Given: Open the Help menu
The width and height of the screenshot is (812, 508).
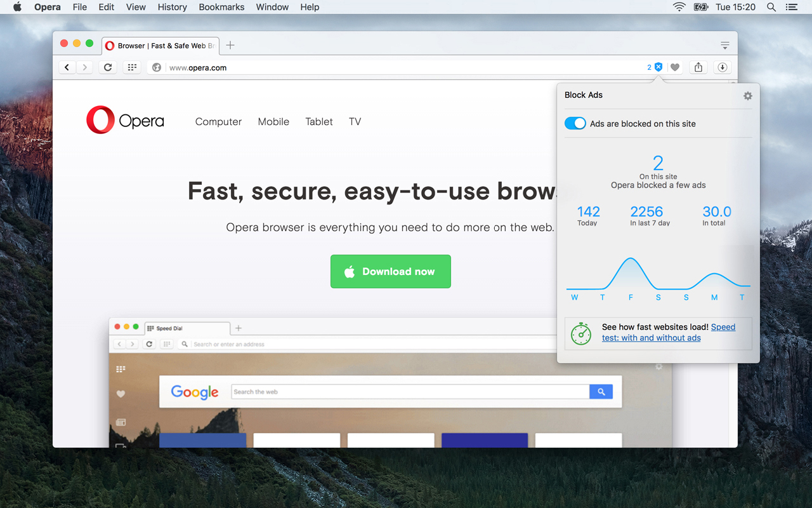Looking at the screenshot, I should pyautogui.click(x=310, y=7).
